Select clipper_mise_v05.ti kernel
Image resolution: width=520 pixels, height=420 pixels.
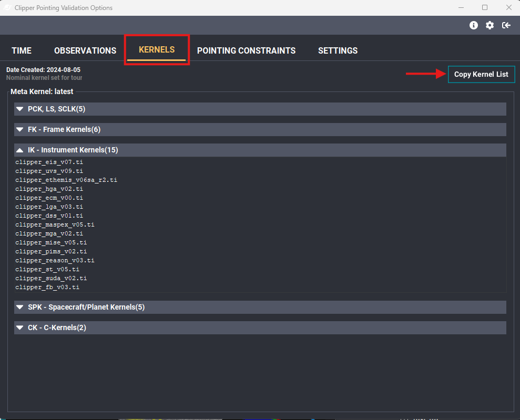tap(51, 243)
